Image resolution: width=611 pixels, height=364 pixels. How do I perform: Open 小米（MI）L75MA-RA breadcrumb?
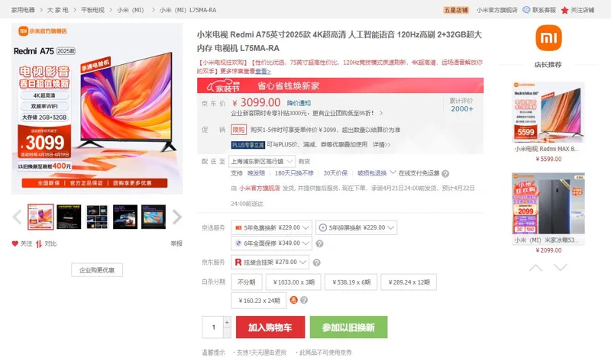[188, 10]
